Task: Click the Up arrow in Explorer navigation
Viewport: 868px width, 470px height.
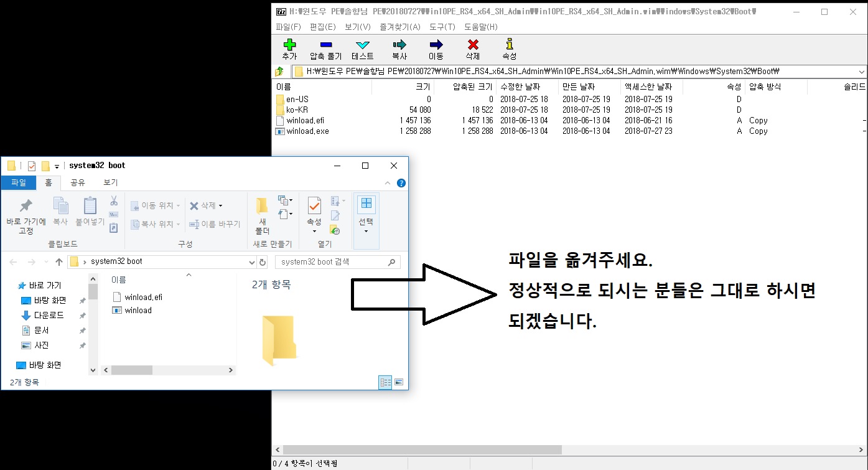Action: (59, 262)
